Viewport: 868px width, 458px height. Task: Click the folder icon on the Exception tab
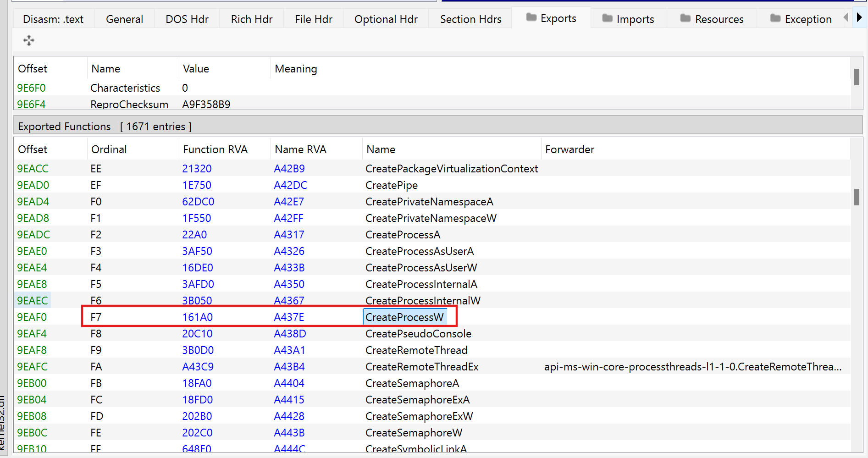[x=775, y=18]
